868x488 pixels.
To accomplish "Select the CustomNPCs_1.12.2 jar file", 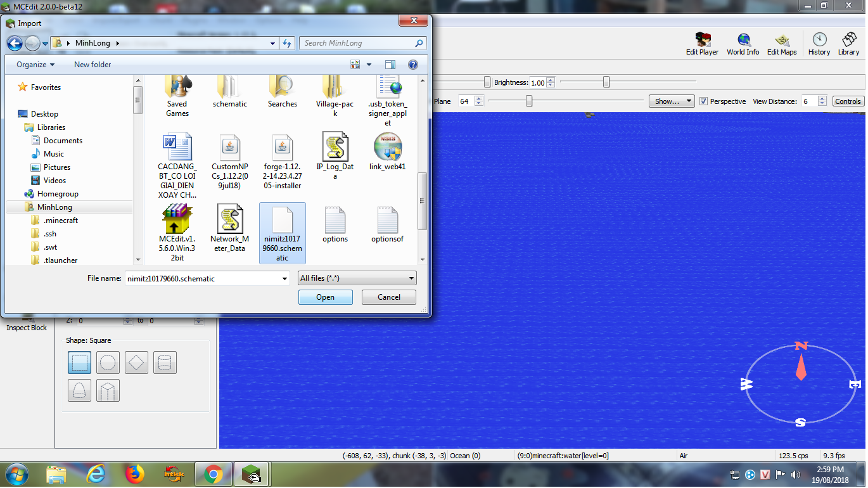I will [229, 162].
